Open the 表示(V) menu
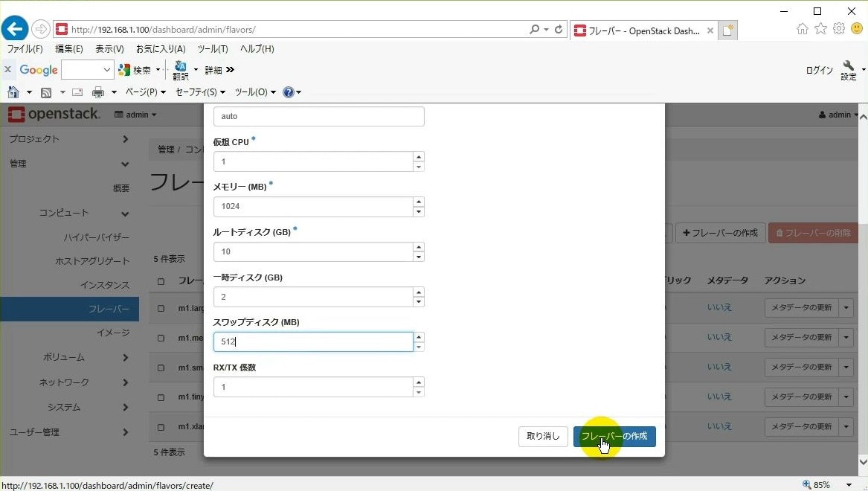This screenshot has height=491, width=868. [109, 48]
